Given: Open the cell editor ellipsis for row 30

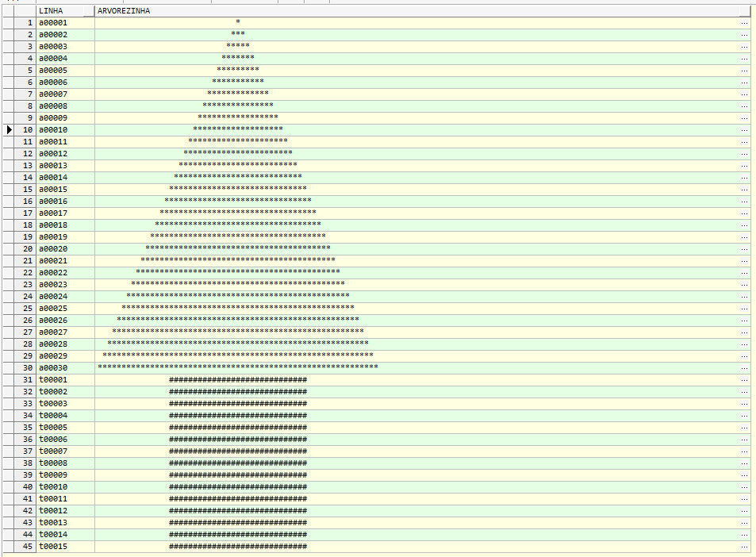Looking at the screenshot, I should 743,368.
